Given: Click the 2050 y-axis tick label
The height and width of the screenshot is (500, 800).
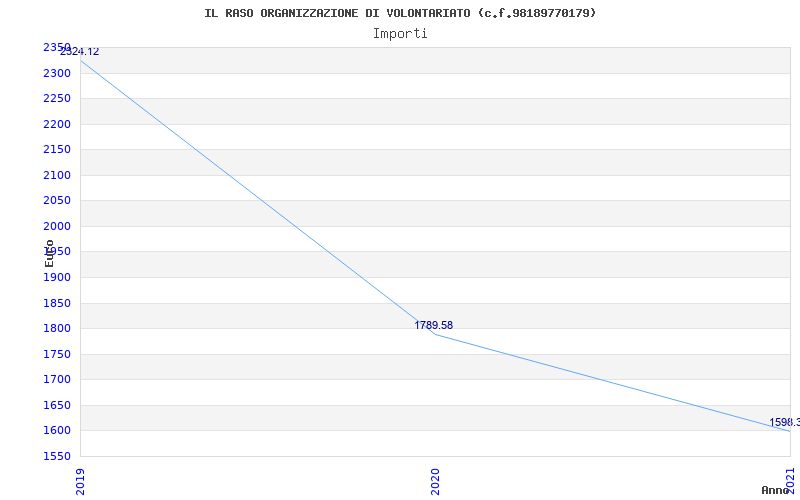Looking at the screenshot, I should click(57, 201).
